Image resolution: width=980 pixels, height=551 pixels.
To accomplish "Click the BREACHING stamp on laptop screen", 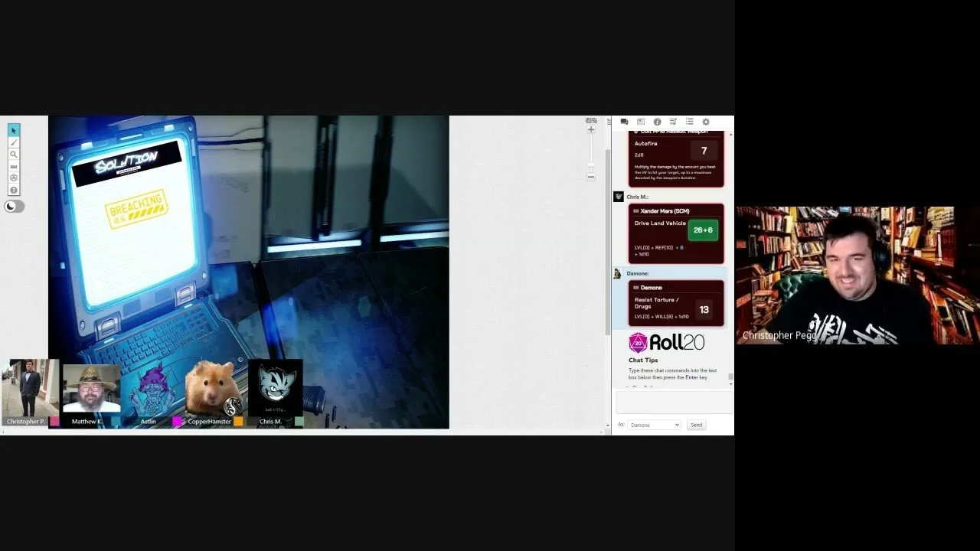I will pyautogui.click(x=137, y=207).
